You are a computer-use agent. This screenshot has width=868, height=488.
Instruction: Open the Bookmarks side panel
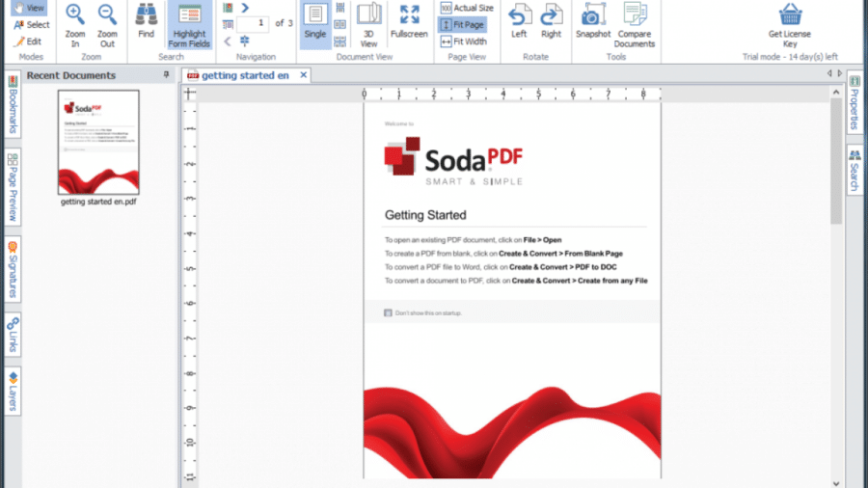tap(13, 104)
